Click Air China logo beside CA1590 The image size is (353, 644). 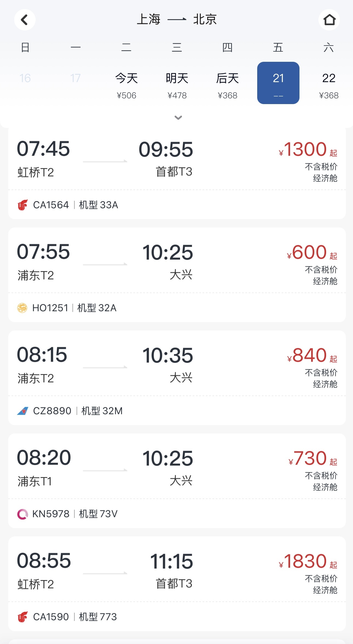[23, 617]
